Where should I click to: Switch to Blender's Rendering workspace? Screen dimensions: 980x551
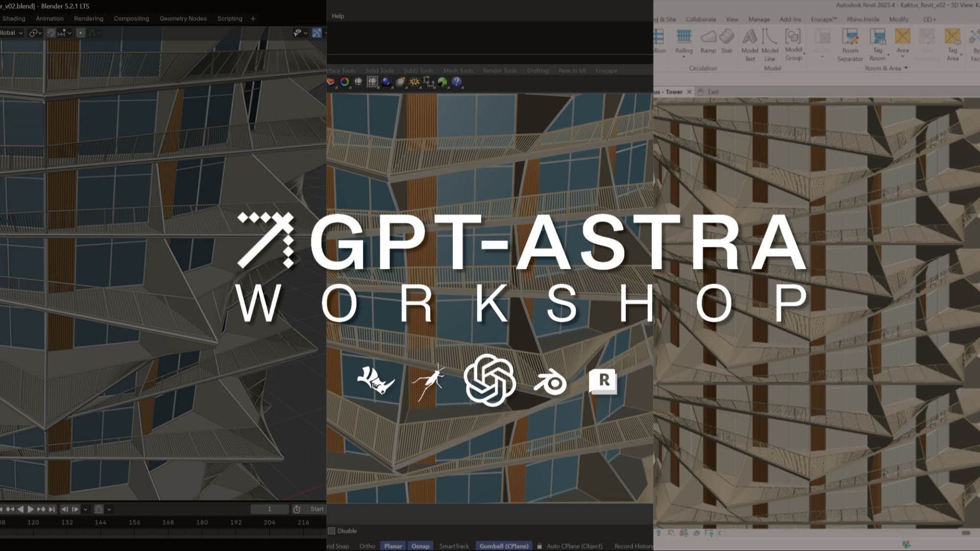click(x=88, y=18)
